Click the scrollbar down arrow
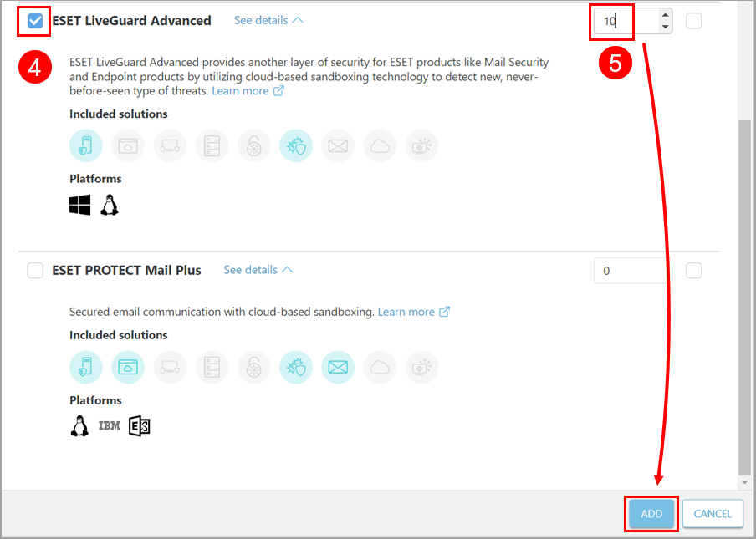Image resolution: width=756 pixels, height=539 pixels. pyautogui.click(x=744, y=481)
